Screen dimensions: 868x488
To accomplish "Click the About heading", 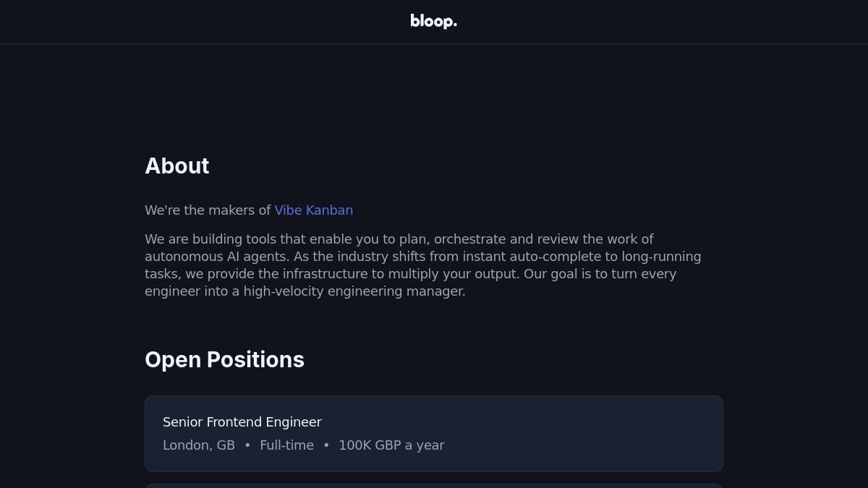I will pyautogui.click(x=177, y=166).
